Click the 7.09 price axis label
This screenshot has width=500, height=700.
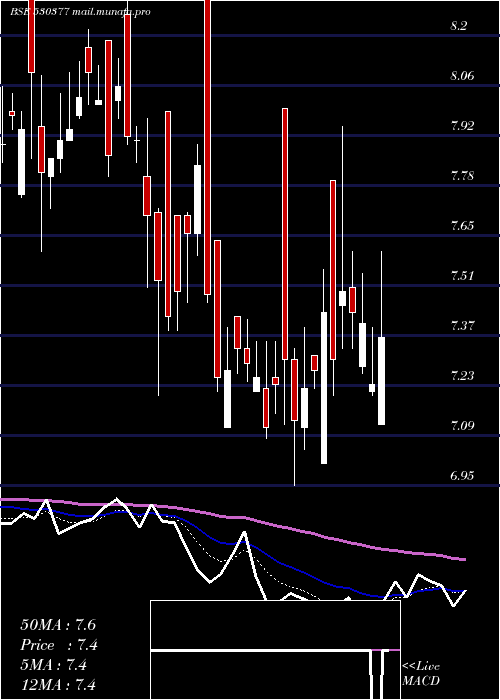462,426
